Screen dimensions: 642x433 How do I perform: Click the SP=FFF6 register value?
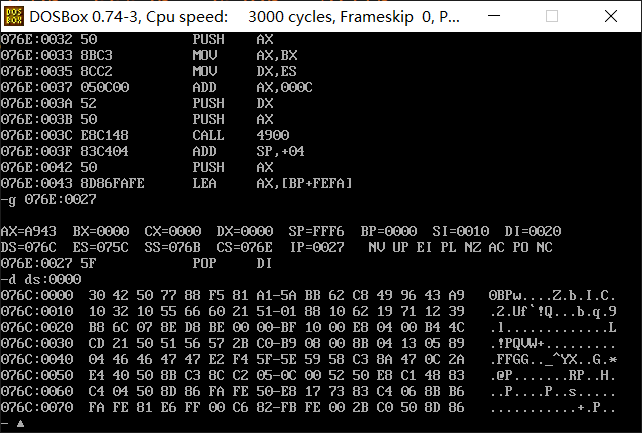[x=316, y=232]
